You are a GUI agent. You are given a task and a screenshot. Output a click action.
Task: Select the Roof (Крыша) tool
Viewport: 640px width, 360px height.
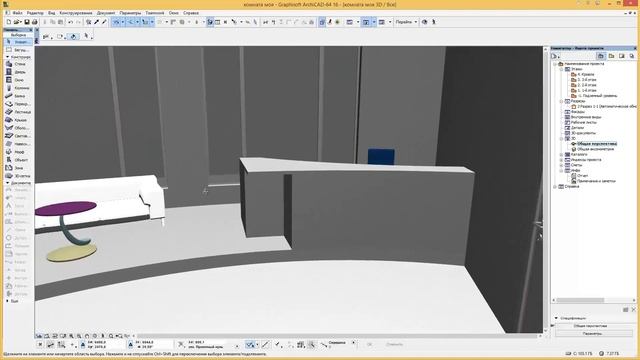coord(18,120)
